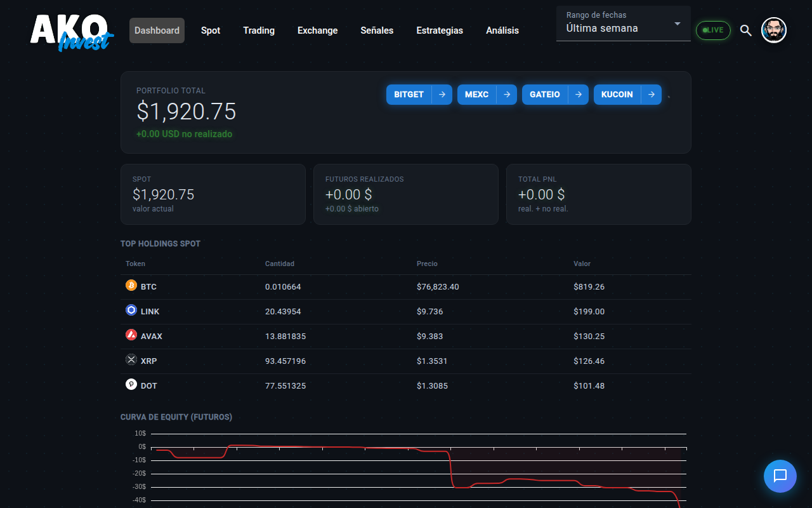Screen dimensions: 812x508
Task: Click the DOT quantity 77.551325
Action: 285,386
